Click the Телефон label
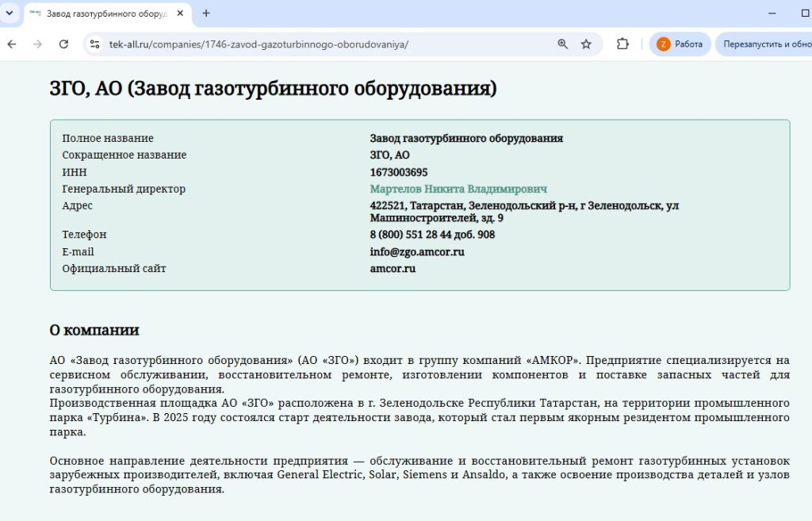This screenshot has width=812, height=521. [84, 235]
